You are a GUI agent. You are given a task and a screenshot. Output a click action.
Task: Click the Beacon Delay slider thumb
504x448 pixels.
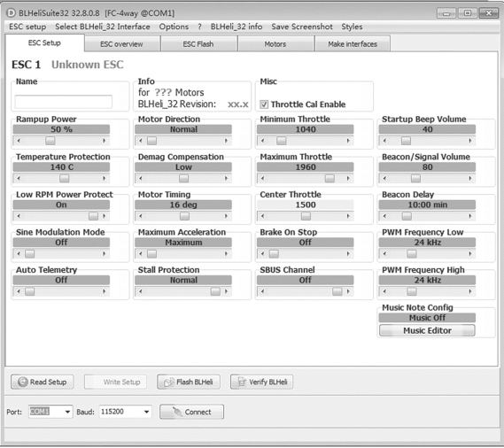click(x=407, y=216)
